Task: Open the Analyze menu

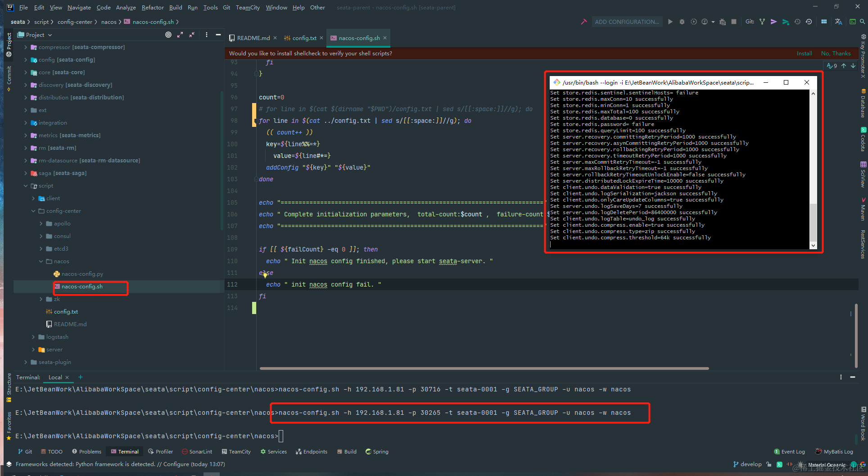Action: click(126, 7)
